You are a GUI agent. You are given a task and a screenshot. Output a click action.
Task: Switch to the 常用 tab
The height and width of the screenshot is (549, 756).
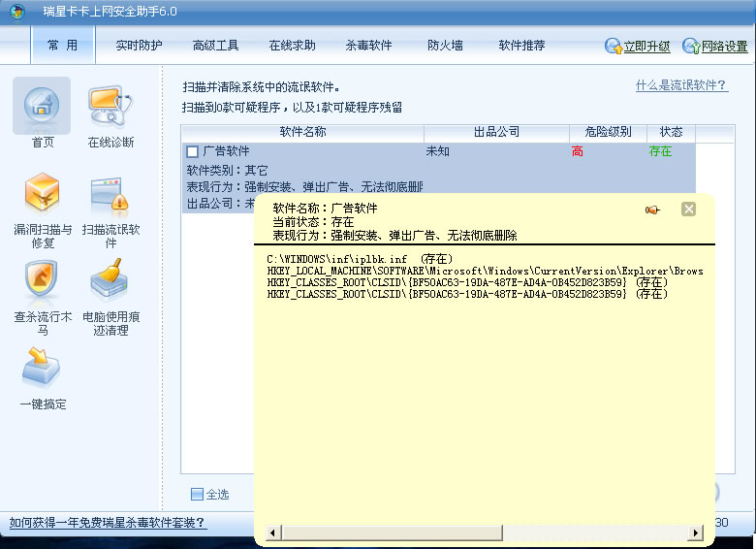[x=63, y=45]
